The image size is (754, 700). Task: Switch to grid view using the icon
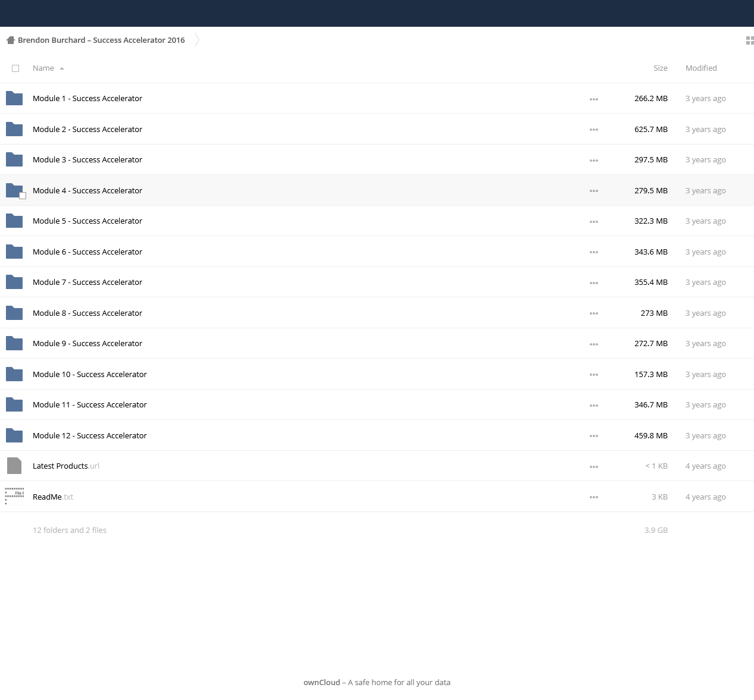tap(750, 40)
